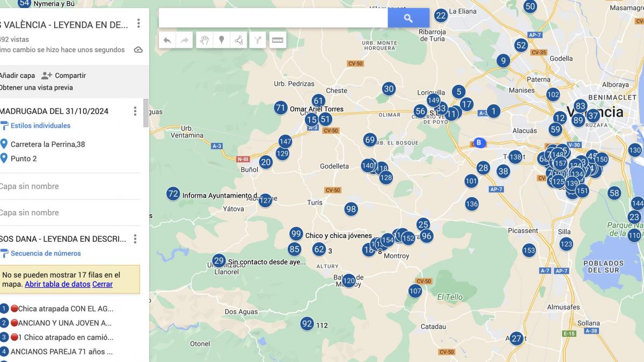Viewport: 644px width, 362px height.
Task: Open MADRUGADA DEL 31/10/2024 layer options
Action: click(135, 111)
